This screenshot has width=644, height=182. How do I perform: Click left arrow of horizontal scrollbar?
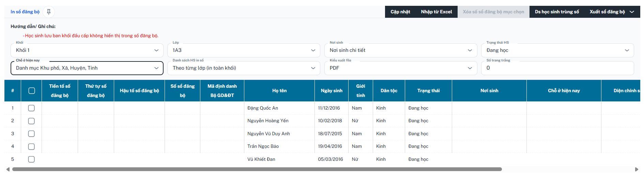8,169
